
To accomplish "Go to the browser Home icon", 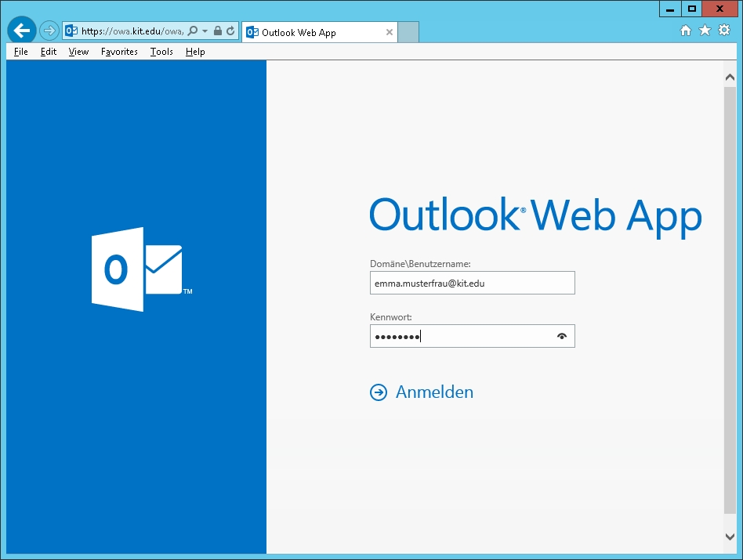I will click(686, 31).
